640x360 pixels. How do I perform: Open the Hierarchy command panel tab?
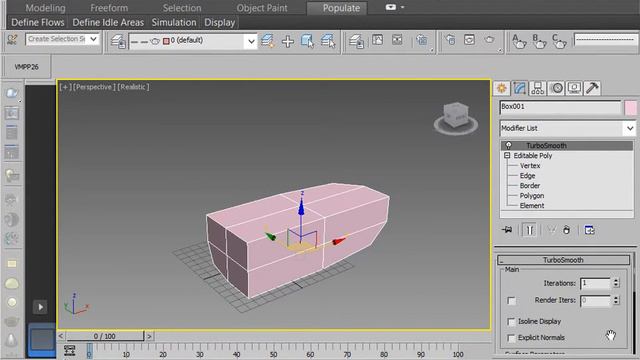[538, 88]
